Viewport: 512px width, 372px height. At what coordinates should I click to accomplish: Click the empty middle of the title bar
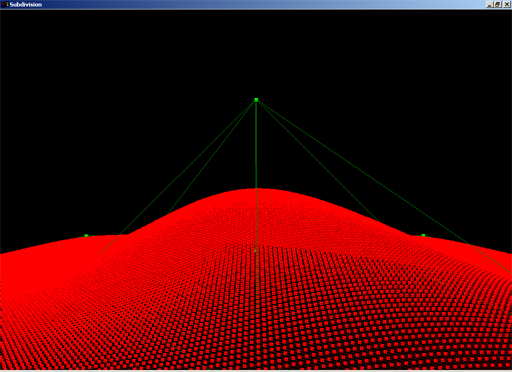coord(256,4)
